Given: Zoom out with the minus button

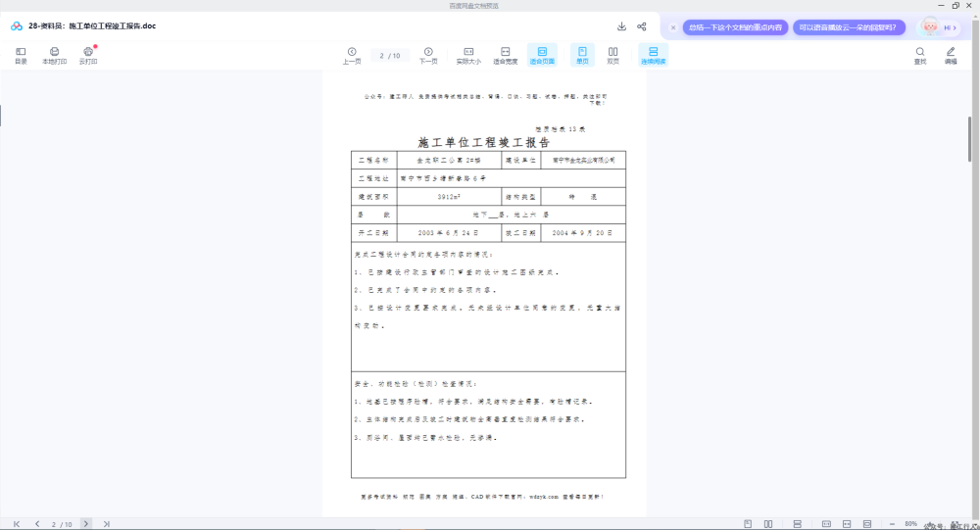Looking at the screenshot, I should coord(892,524).
